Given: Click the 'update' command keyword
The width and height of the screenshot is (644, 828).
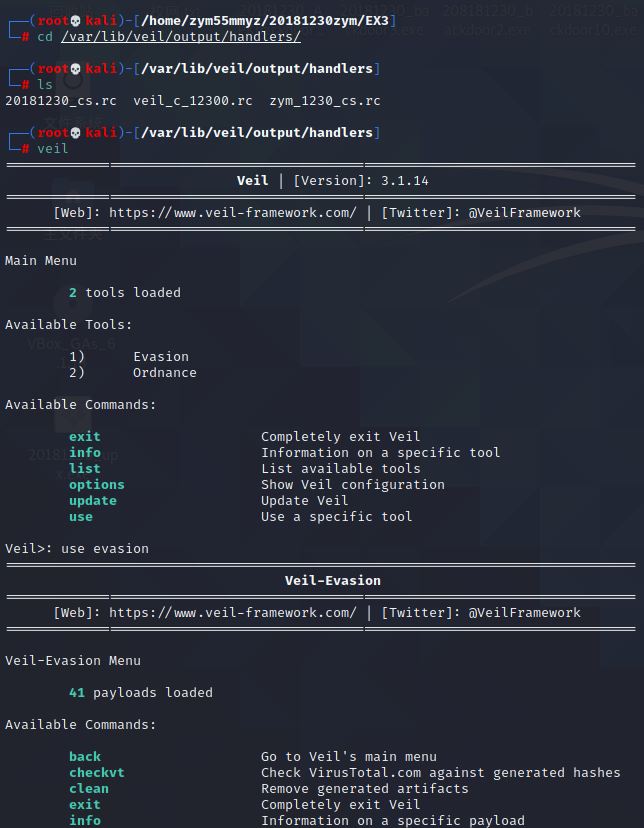Looking at the screenshot, I should pyautogui.click(x=92, y=501).
